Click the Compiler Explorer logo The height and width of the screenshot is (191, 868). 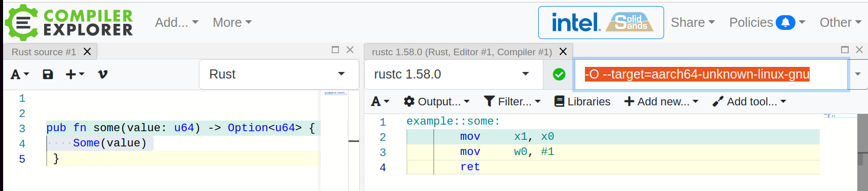(69, 22)
